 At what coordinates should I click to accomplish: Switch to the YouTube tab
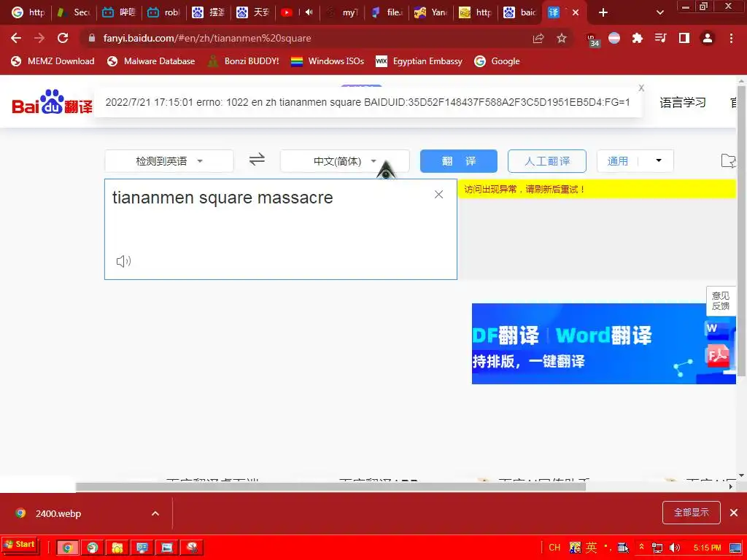point(296,12)
